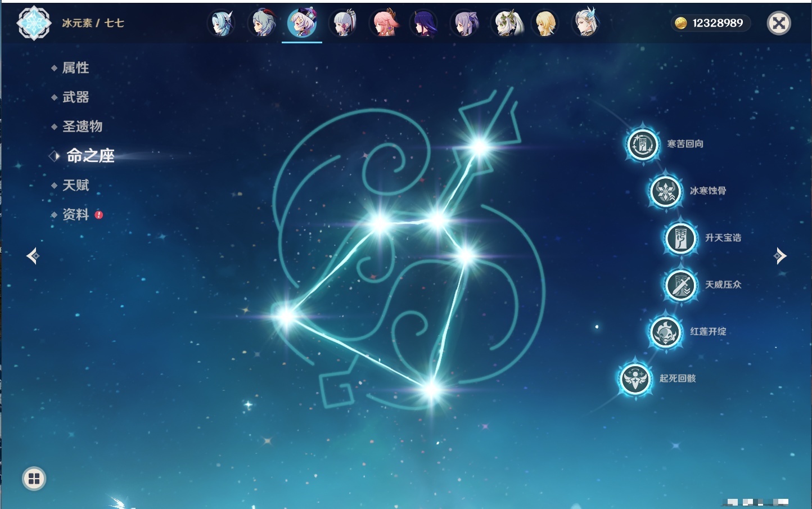This screenshot has width=812, height=509.
Task: Click the 冰元素 / 七七 title text
Action: pos(93,23)
